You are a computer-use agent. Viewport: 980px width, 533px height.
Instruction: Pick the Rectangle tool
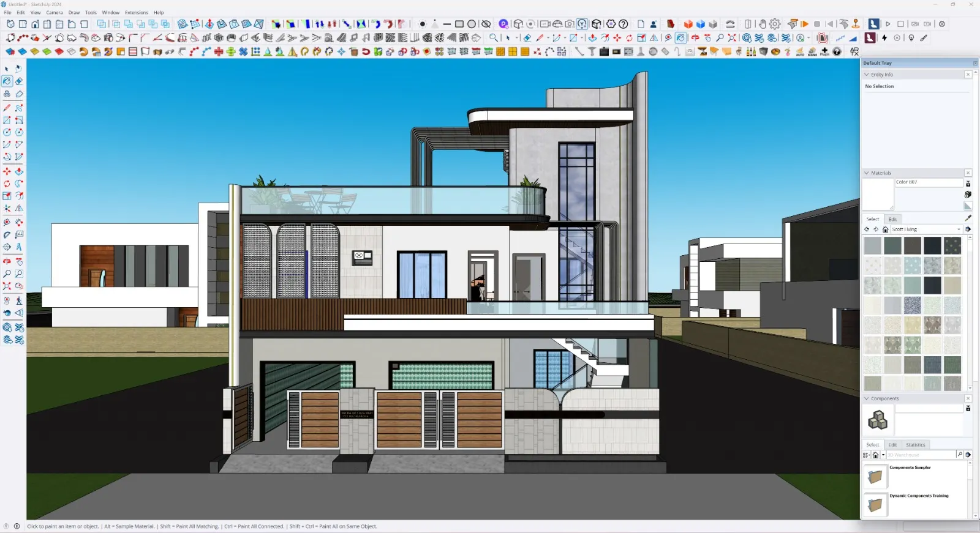[x=7, y=120]
